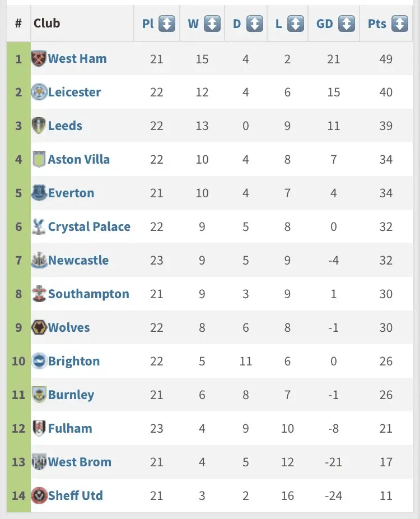Click the Aston Villa crest icon
Image resolution: width=420 pixels, height=519 pixels.
pos(39,159)
